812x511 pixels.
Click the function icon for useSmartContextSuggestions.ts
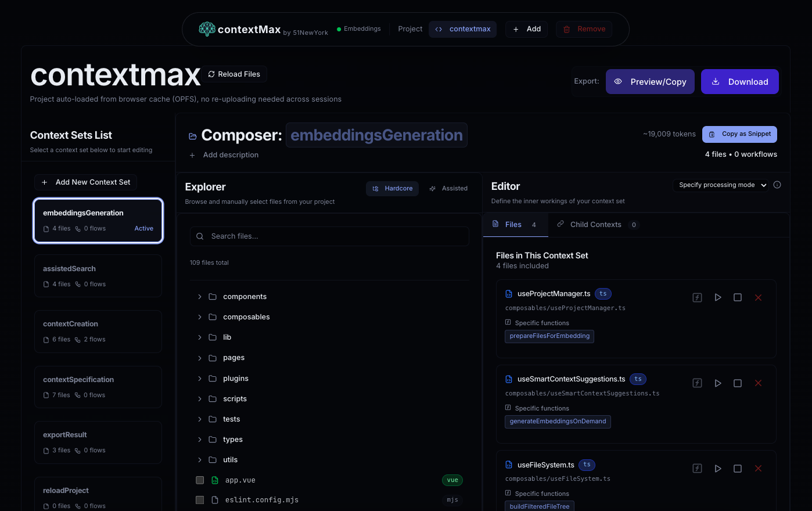pyautogui.click(x=698, y=383)
